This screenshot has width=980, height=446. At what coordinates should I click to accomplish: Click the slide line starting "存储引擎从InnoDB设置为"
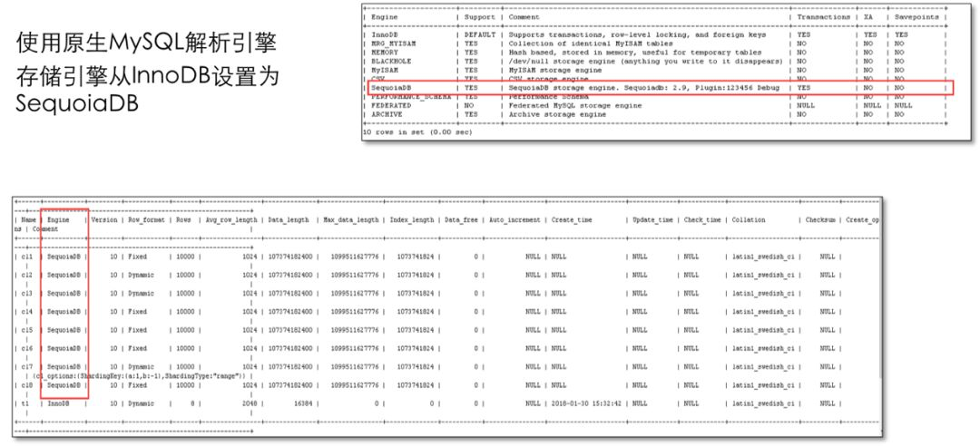pyautogui.click(x=148, y=74)
